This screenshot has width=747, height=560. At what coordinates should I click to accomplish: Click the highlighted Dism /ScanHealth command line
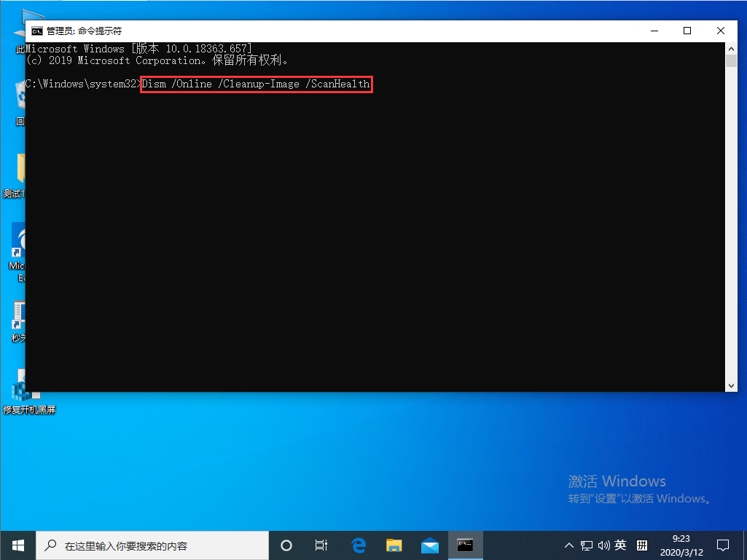click(256, 84)
